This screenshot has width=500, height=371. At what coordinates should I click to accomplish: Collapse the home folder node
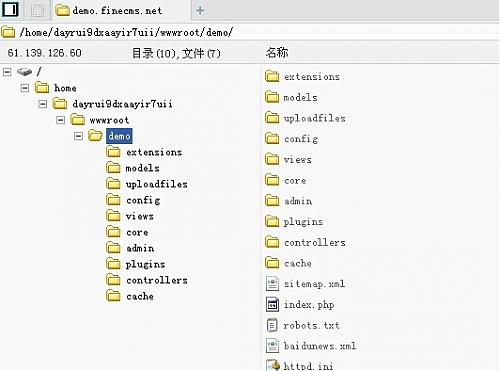point(25,88)
